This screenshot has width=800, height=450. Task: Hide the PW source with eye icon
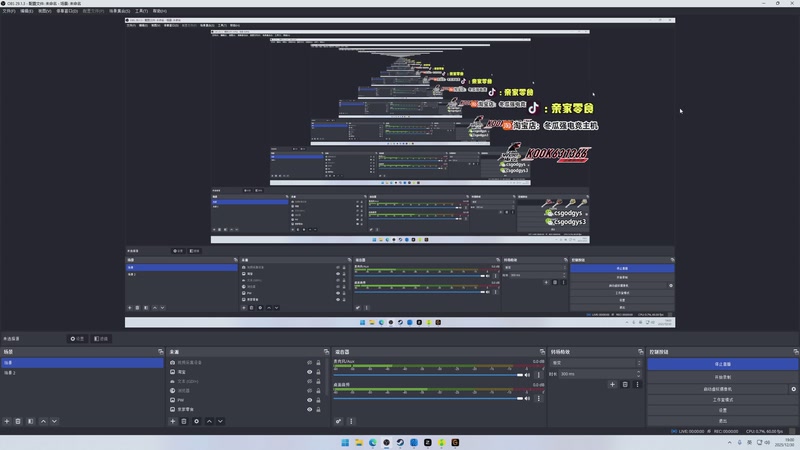pyautogui.click(x=309, y=400)
